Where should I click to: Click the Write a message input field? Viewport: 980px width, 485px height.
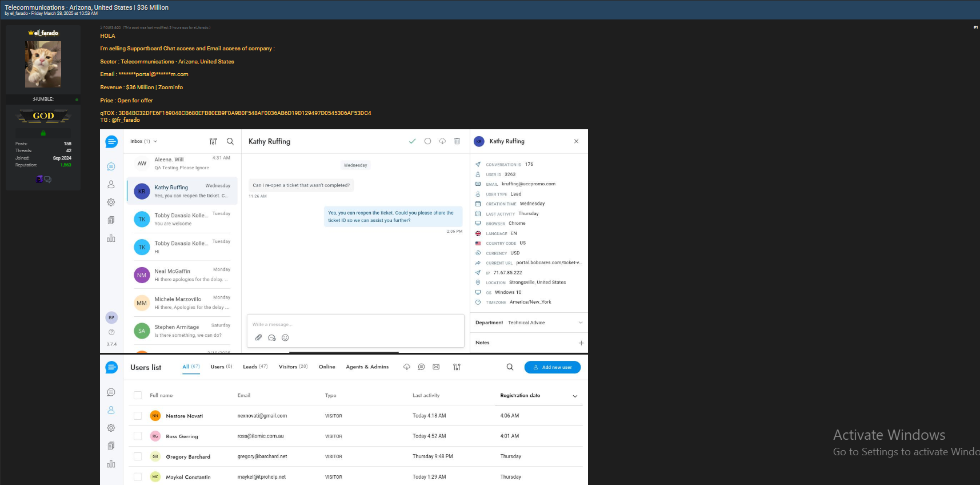tap(355, 324)
